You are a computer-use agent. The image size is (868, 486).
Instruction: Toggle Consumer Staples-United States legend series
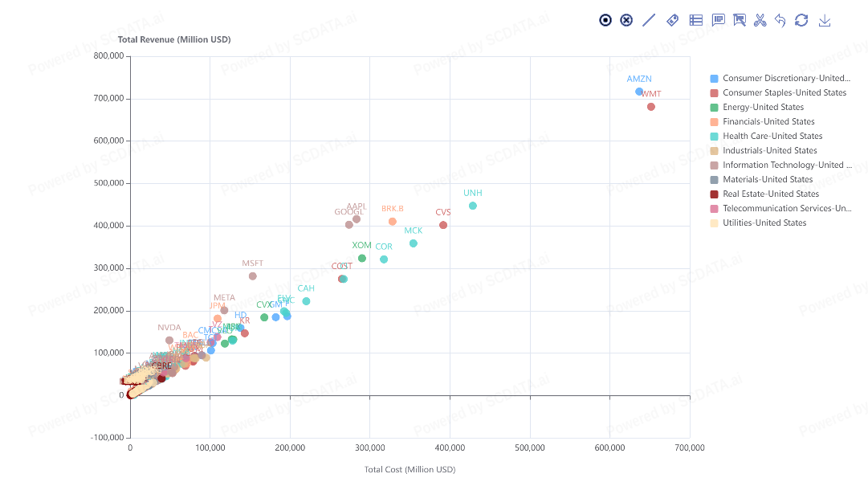(778, 92)
